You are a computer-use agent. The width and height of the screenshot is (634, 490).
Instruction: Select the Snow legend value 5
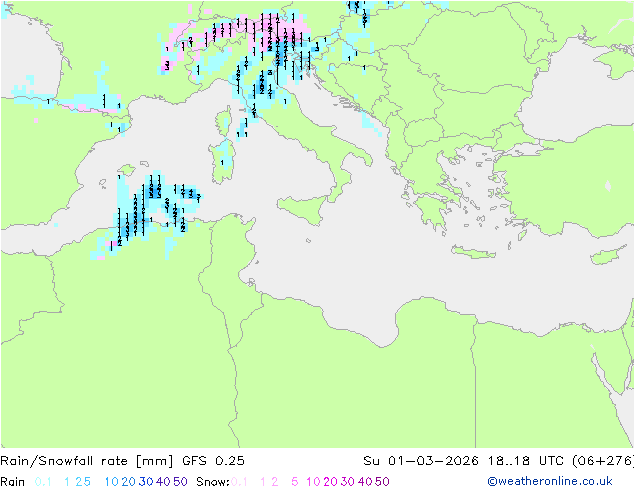(x=295, y=482)
